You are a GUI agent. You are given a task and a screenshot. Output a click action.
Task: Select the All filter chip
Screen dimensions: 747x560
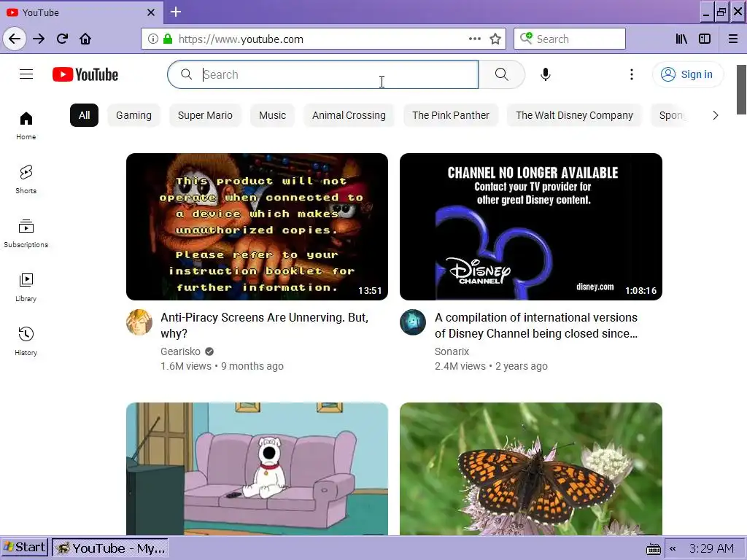click(x=85, y=115)
